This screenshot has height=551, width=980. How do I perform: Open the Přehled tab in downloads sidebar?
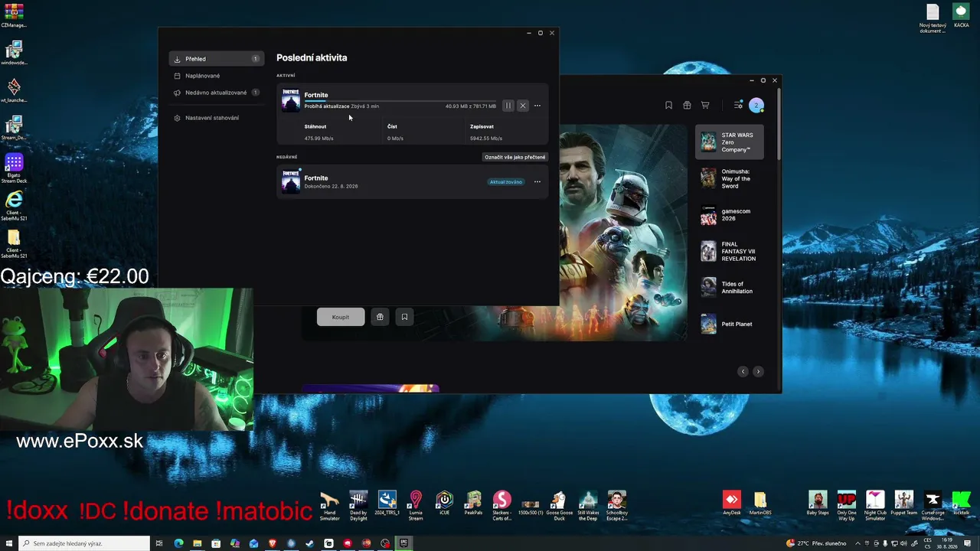point(217,59)
